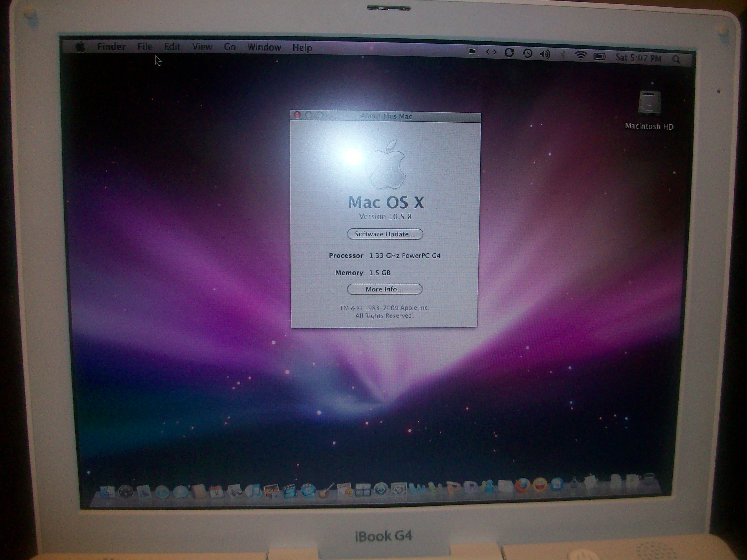Image resolution: width=747 pixels, height=560 pixels.
Task: Open iTunes from the Dock
Action: pyautogui.click(x=253, y=492)
